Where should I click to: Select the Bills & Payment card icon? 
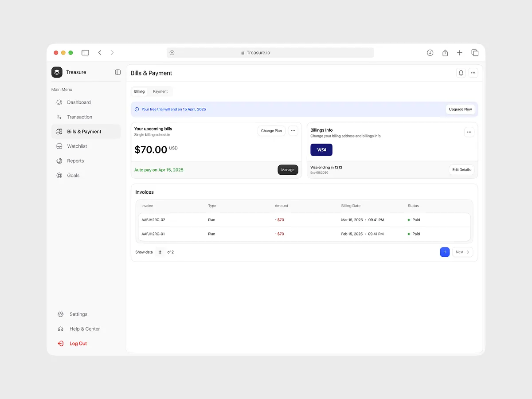coord(59,131)
